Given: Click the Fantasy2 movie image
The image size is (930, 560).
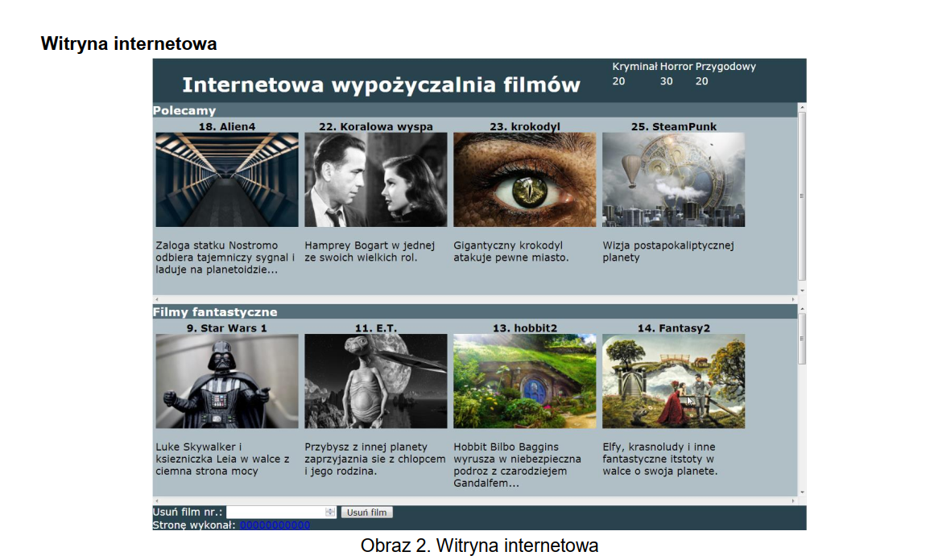Looking at the screenshot, I should [x=673, y=381].
